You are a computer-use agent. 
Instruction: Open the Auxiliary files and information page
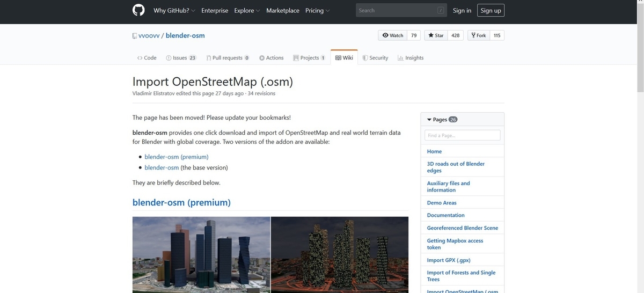pyautogui.click(x=448, y=186)
